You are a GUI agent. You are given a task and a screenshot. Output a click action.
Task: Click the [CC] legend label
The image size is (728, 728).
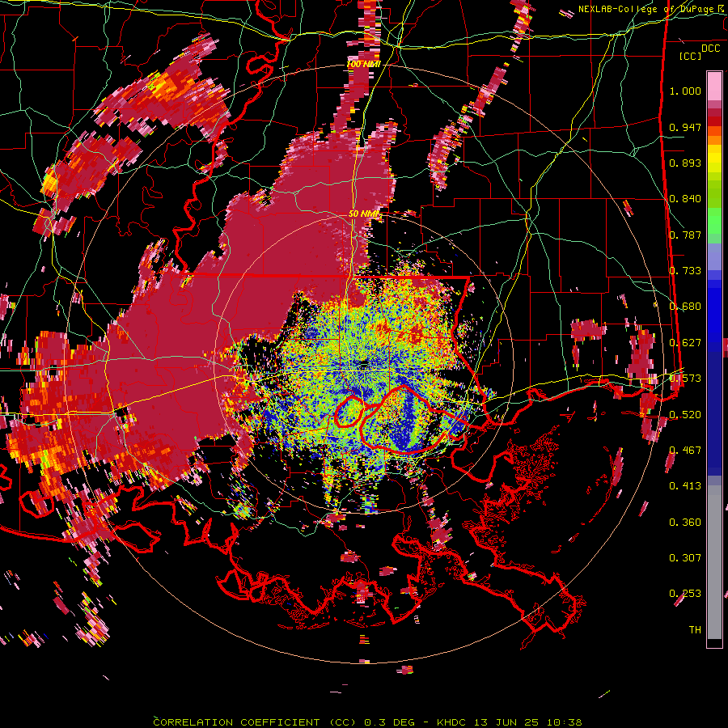pos(691,56)
